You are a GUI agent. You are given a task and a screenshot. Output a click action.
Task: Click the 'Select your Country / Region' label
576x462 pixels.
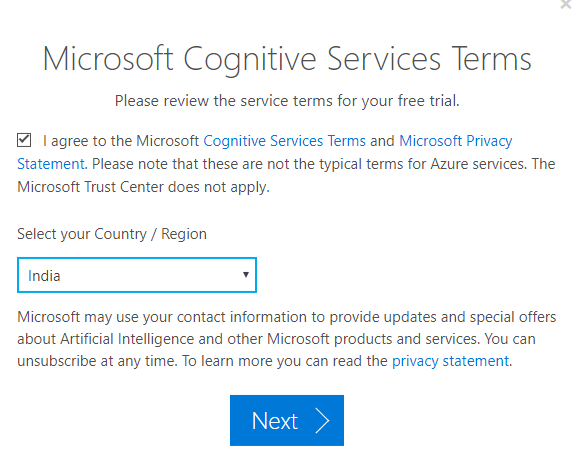(112, 234)
